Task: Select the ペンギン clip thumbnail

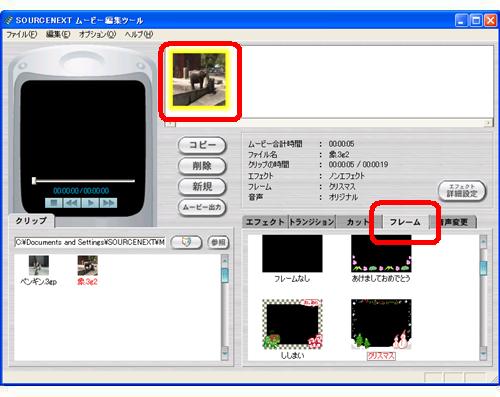Action: 39,265
